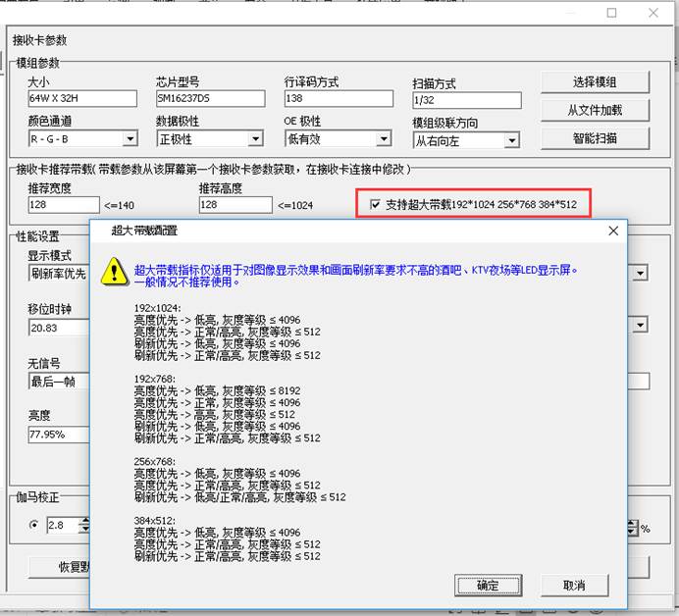This screenshot has width=679, height=616.
Task: Click the 推荐高度 input field
Action: [235, 205]
